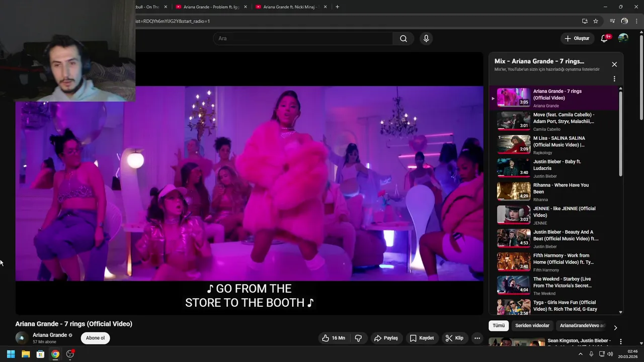Dislike the 7 rings video
644x362 pixels.
coord(358,338)
